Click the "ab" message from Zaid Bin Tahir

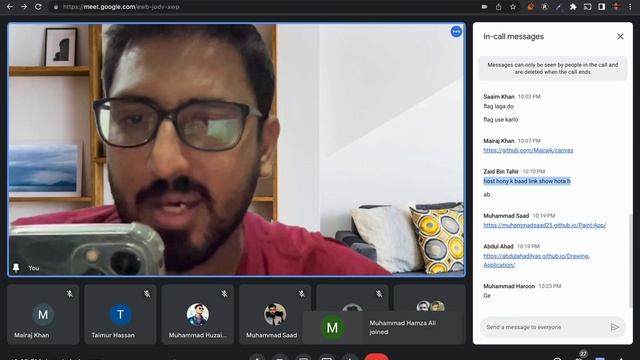click(487, 194)
